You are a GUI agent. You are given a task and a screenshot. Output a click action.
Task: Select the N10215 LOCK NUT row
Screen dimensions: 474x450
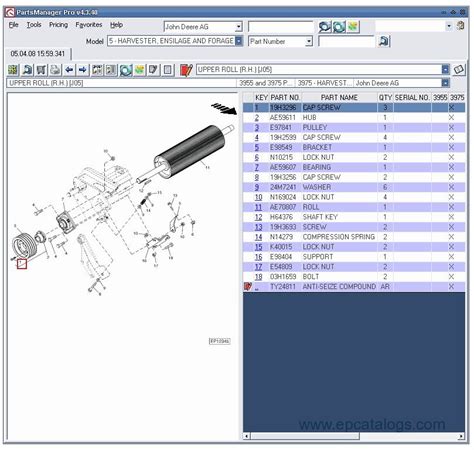coord(354,157)
